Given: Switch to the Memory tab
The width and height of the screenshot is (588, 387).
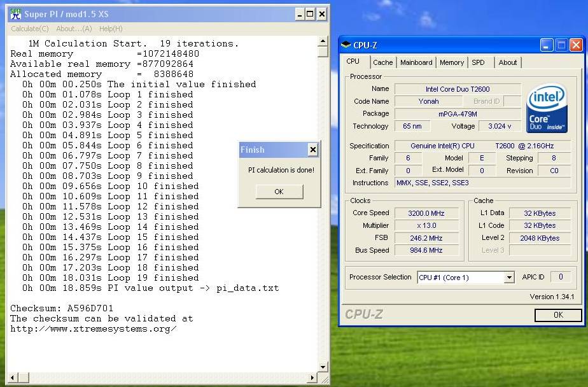Looking at the screenshot, I should tap(452, 62).
